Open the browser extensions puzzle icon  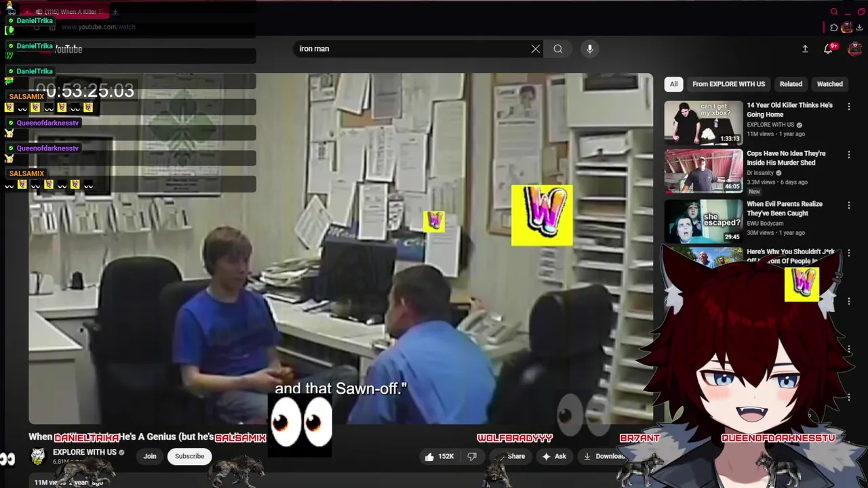pos(834,28)
